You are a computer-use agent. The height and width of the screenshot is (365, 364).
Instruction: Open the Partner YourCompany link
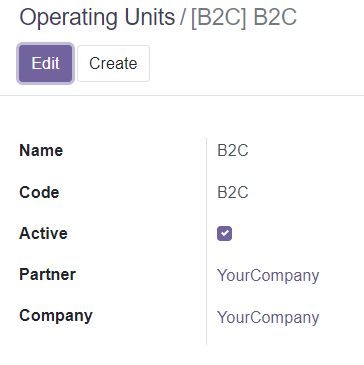[268, 275]
